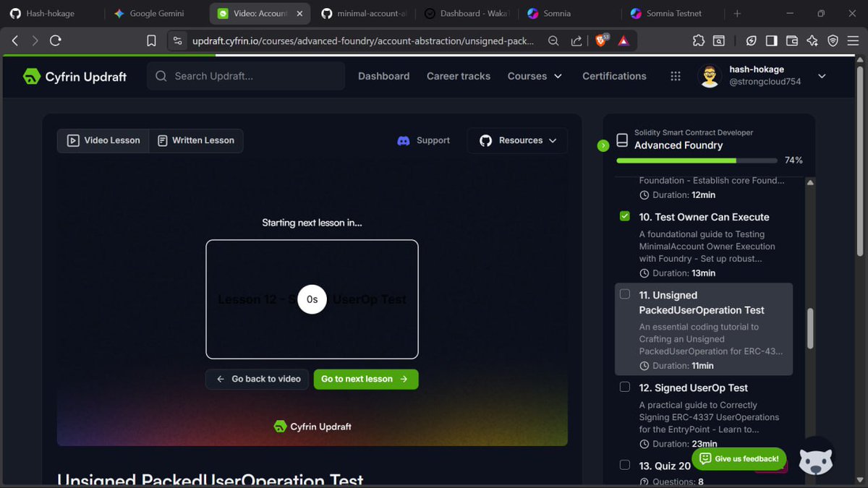The image size is (868, 488).
Task: Open the Somnia Testnet browser tab
Action: tap(674, 14)
